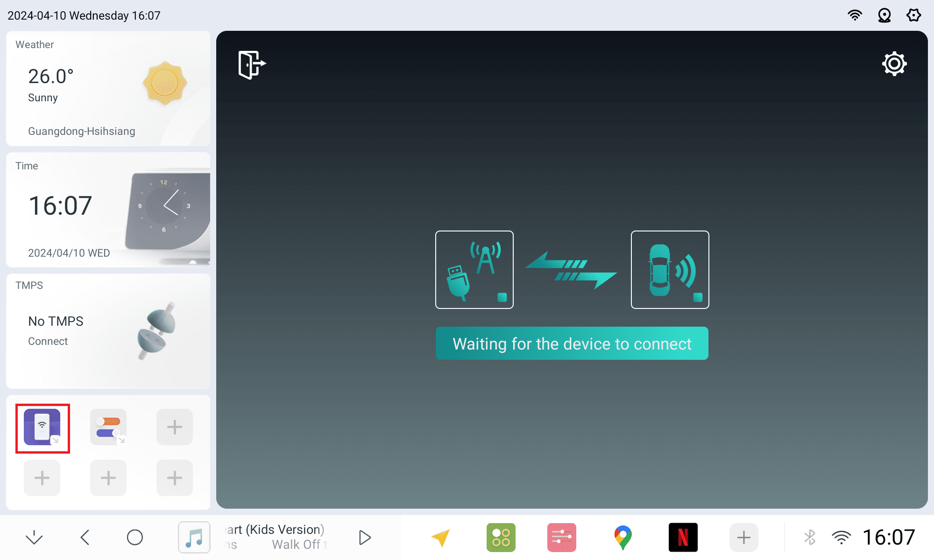Go home with the circle button
Viewport: 934px width, 560px height.
click(x=135, y=538)
